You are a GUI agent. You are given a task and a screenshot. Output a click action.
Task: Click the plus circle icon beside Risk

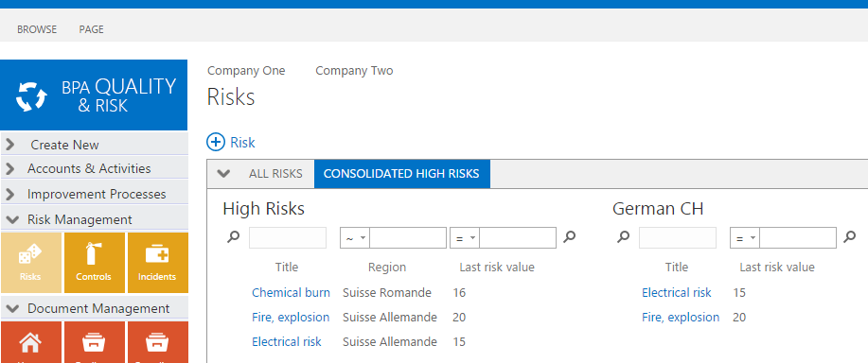(x=216, y=142)
